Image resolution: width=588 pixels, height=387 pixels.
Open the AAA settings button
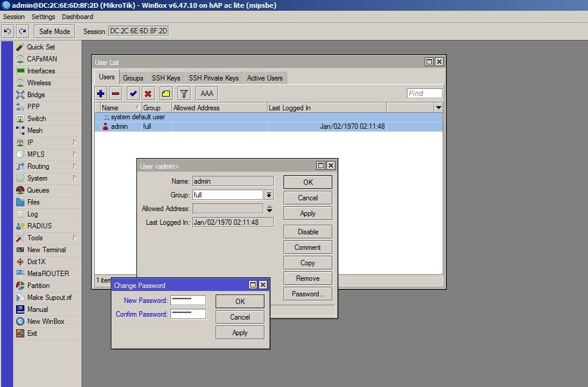207,94
